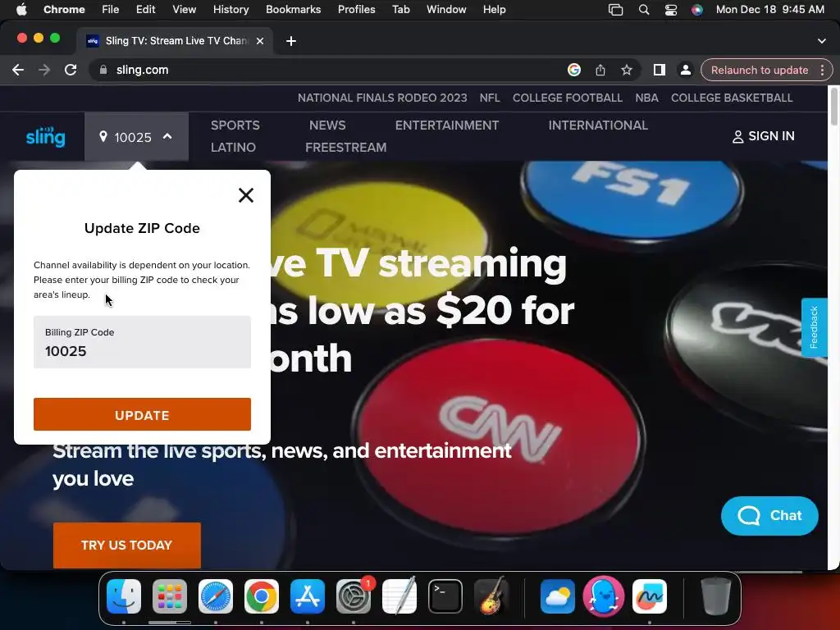840x630 pixels.
Task: Open System Settings from the Dock
Action: pos(354,596)
